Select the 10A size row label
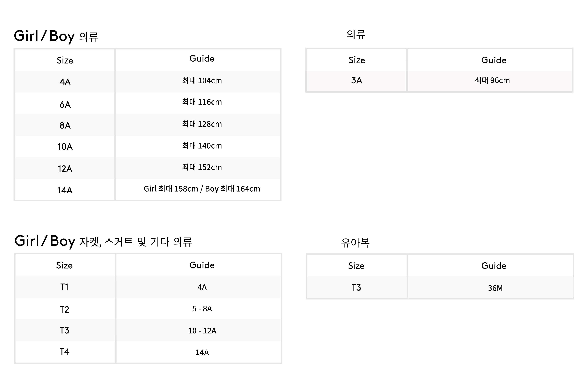The image size is (588, 389). coord(65,147)
